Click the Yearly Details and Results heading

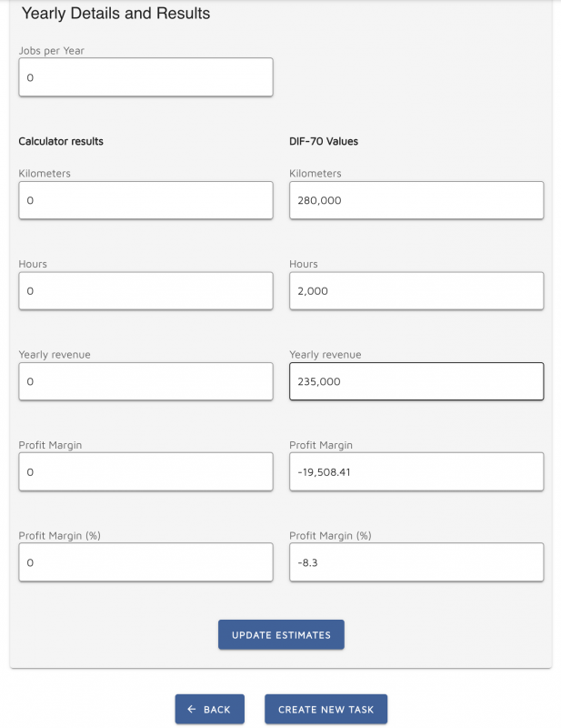116,14
